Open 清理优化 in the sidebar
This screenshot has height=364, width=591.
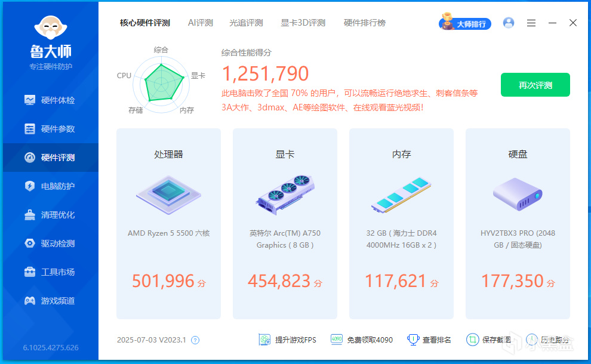click(x=51, y=215)
